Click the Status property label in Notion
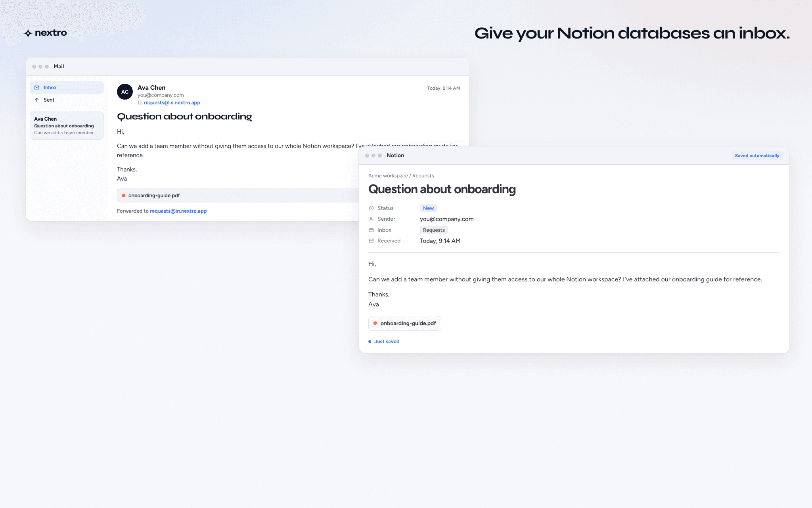Screen dimensions: 812x508 pos(385,208)
